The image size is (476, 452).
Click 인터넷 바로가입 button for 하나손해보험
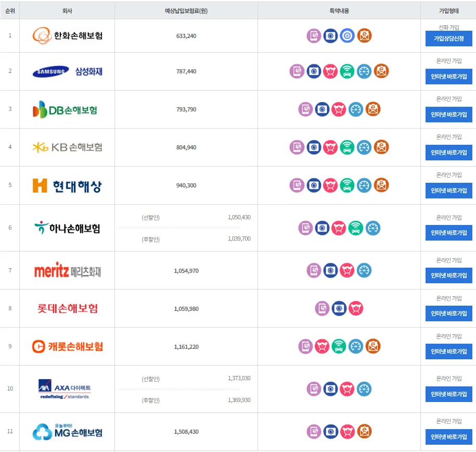pyautogui.click(x=448, y=233)
